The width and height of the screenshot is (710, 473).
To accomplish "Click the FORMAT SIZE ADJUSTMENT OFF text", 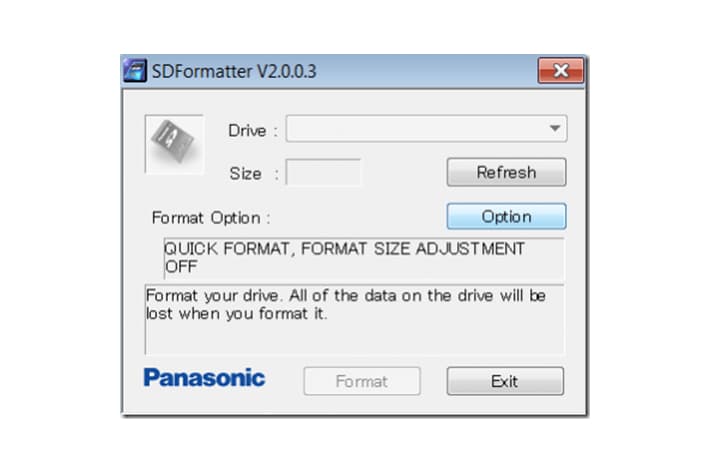I will pyautogui.click(x=345, y=257).
